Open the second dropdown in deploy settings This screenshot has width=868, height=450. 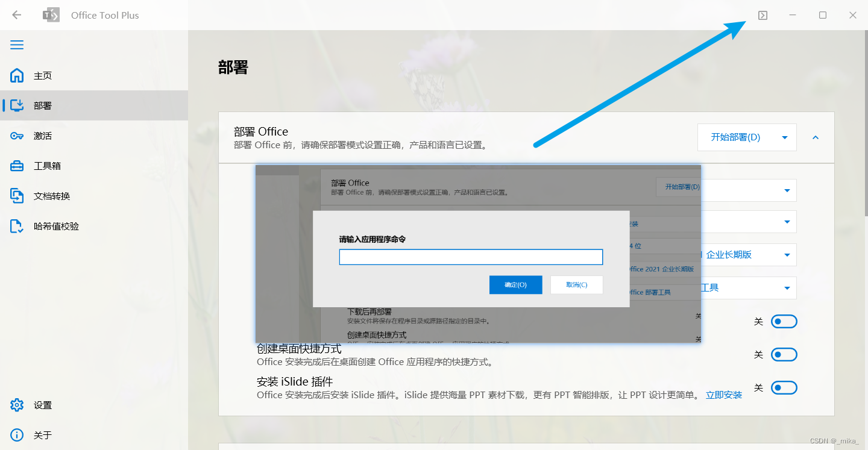tap(749, 222)
